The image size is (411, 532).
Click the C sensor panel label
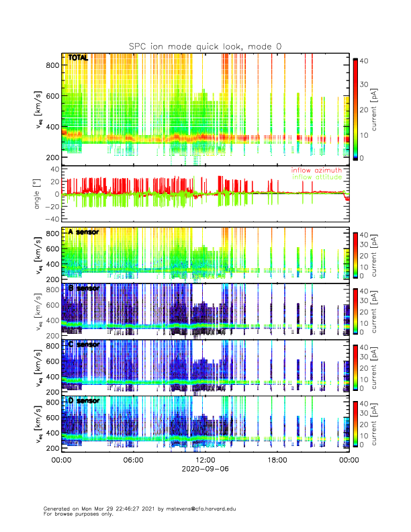click(x=84, y=345)
